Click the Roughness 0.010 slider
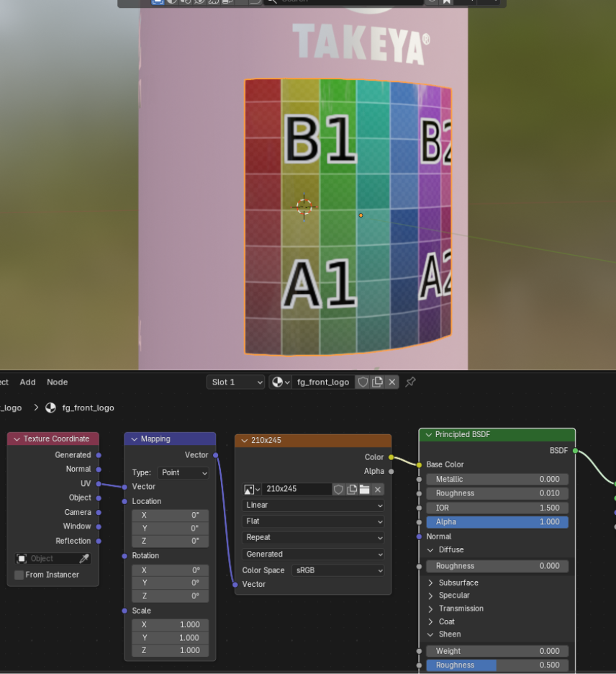Screen dimensions: 616x674 tap(497, 493)
